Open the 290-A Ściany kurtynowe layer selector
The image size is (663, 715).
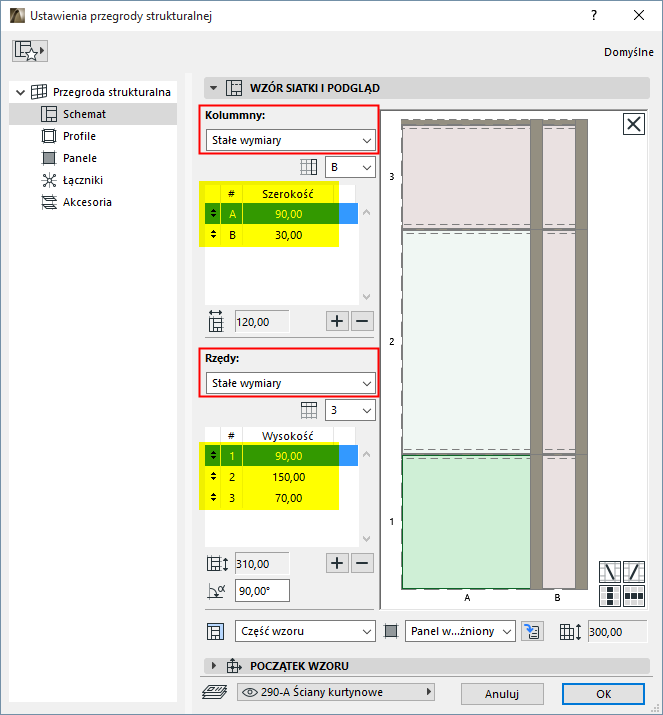[x=336, y=692]
